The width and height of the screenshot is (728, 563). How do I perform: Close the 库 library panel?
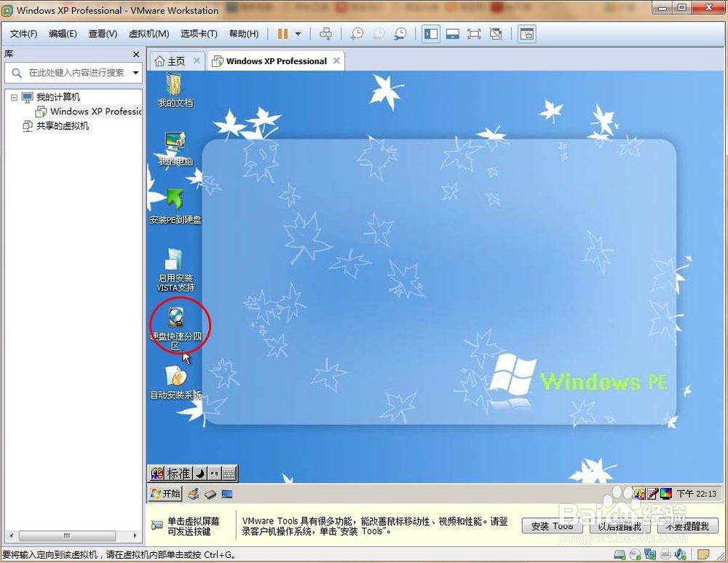(x=136, y=55)
